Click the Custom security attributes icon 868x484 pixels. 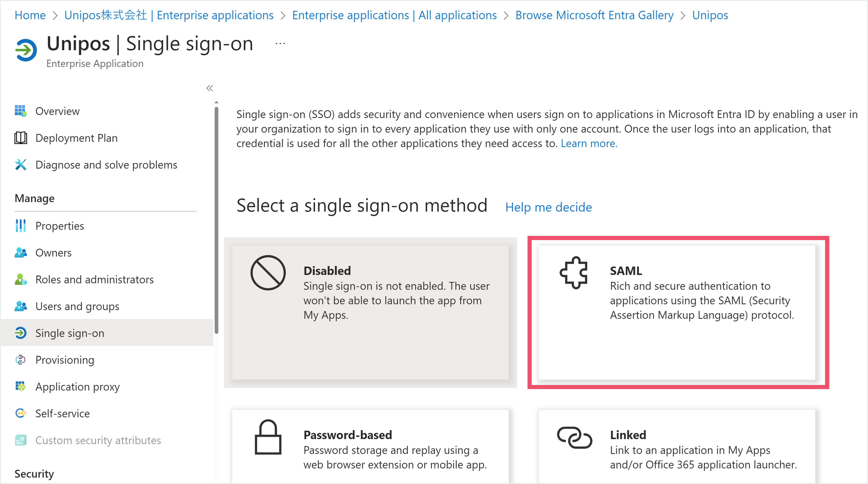pyautogui.click(x=20, y=440)
